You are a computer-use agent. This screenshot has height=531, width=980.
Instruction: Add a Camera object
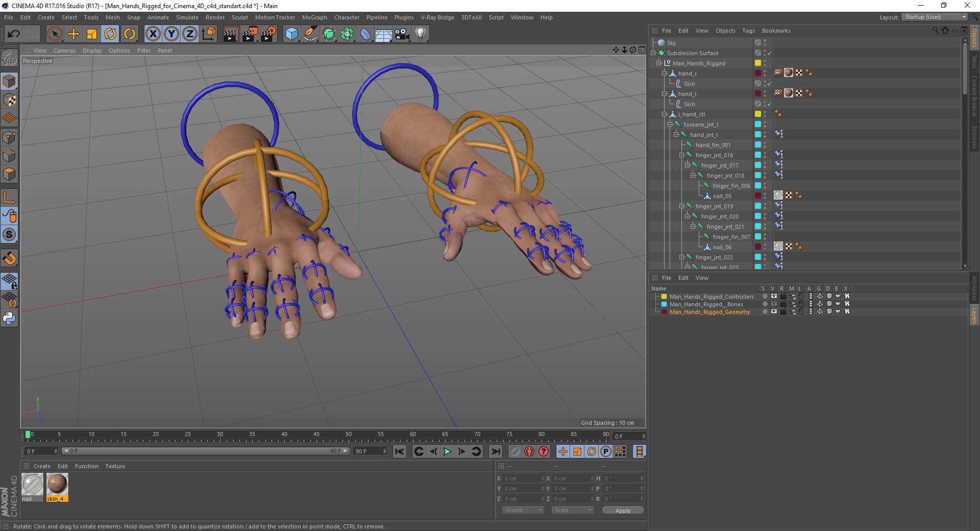[x=402, y=34]
